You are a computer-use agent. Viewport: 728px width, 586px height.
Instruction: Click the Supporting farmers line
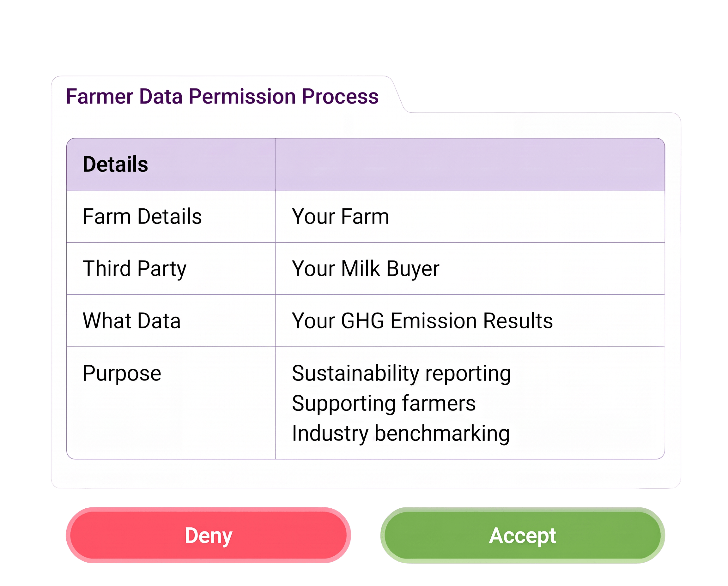pyautogui.click(x=384, y=404)
